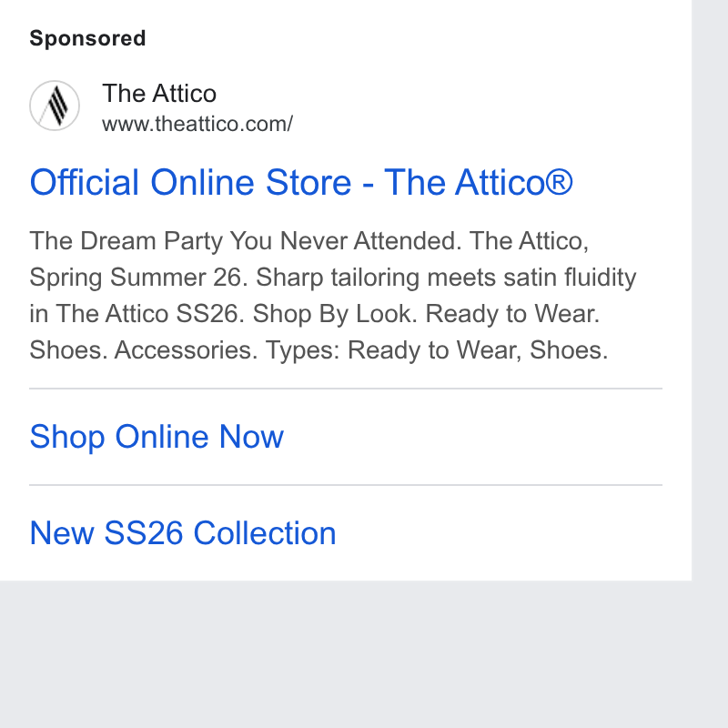Click the www.theattico.com/ display URL
Viewport: 728px width, 728px height.
197,124
